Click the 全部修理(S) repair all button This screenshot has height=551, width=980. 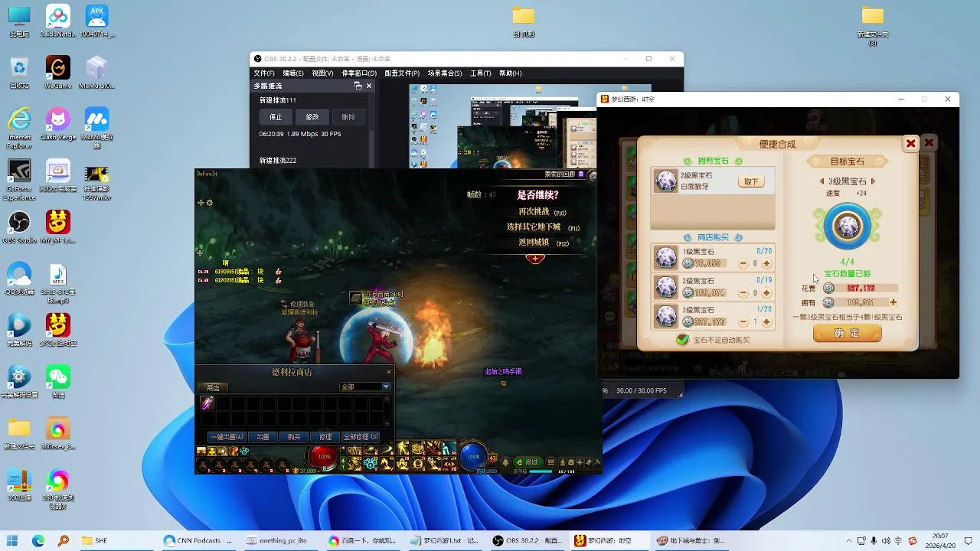click(361, 437)
